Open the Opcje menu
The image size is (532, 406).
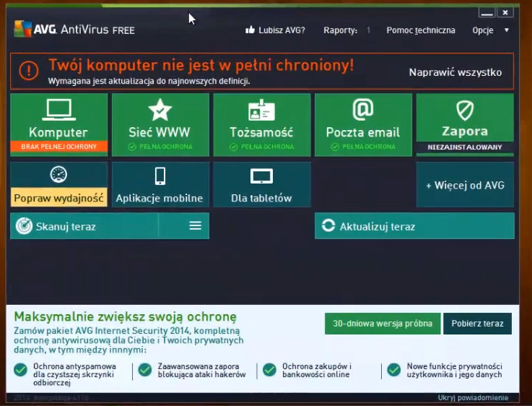point(483,30)
